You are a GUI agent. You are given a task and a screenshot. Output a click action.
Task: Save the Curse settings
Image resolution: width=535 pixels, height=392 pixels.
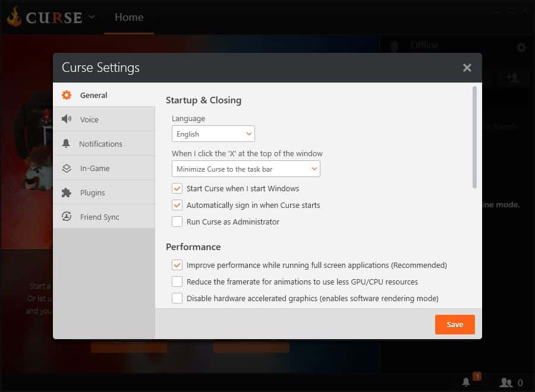[x=455, y=324]
